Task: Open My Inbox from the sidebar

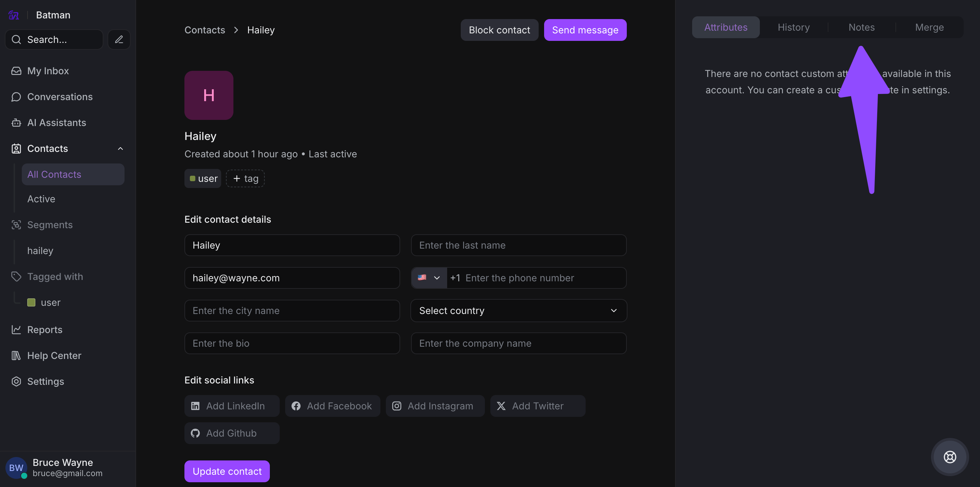Action: pos(48,71)
